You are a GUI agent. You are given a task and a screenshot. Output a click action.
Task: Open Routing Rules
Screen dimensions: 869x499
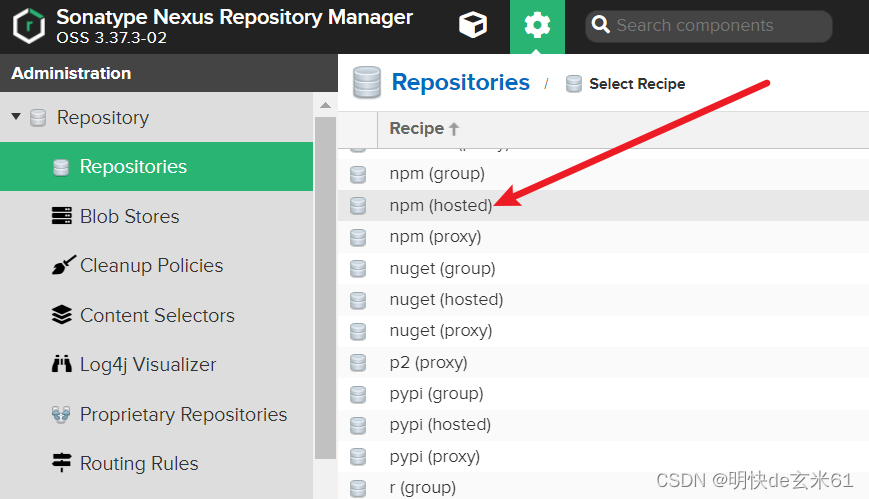click(x=139, y=464)
